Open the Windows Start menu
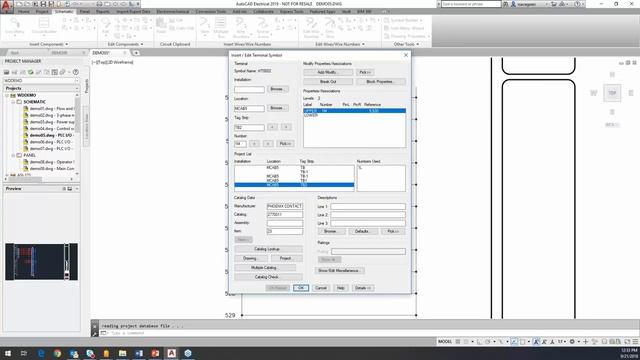Viewport: 640px width, 360px height. (x=7, y=353)
